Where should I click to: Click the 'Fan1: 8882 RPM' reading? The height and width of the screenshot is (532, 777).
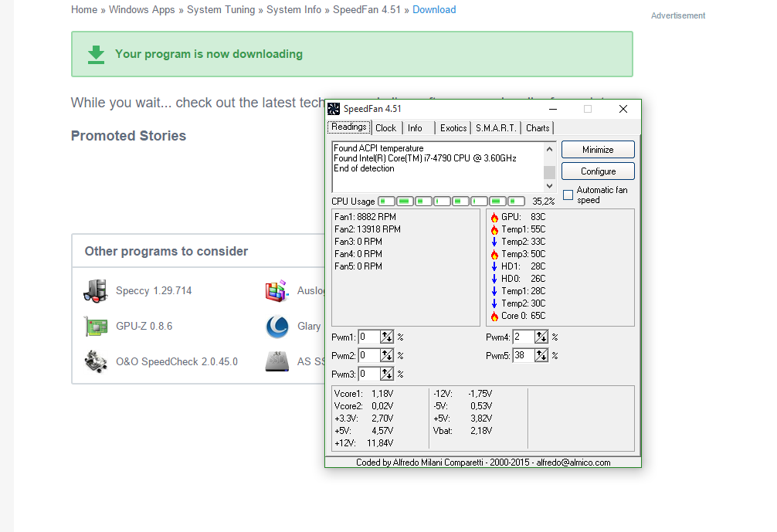click(x=365, y=217)
